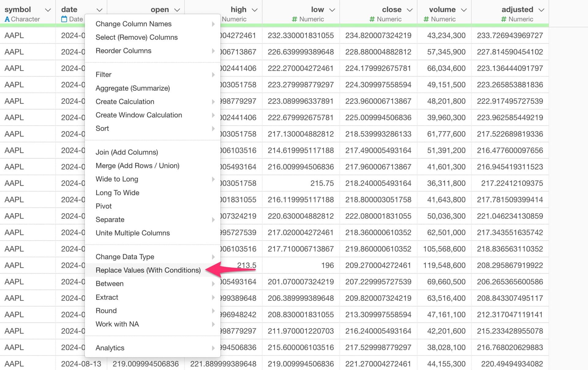This screenshot has height=370, width=588.
Task: Click the calendar Date type icon
Action: [x=64, y=19]
